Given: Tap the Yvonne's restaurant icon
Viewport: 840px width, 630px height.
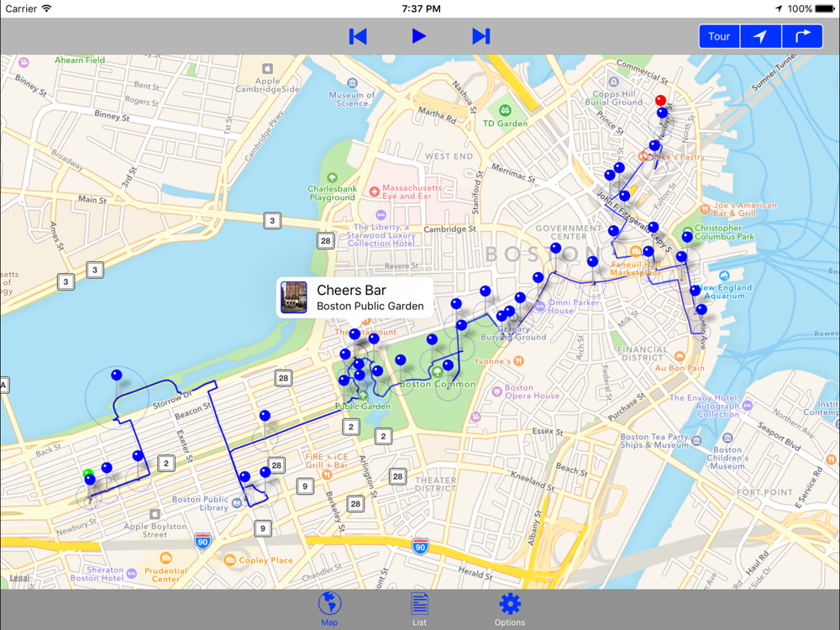Looking at the screenshot, I should [518, 361].
